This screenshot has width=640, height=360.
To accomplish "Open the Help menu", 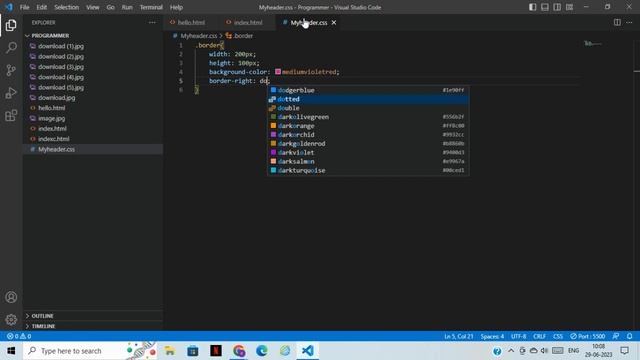I will 176,7.
